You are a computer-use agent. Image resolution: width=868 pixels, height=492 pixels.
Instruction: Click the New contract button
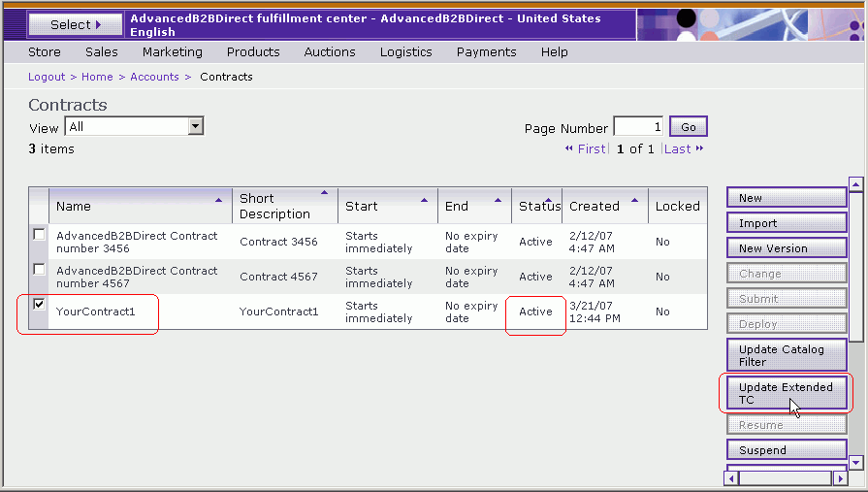[x=787, y=198]
